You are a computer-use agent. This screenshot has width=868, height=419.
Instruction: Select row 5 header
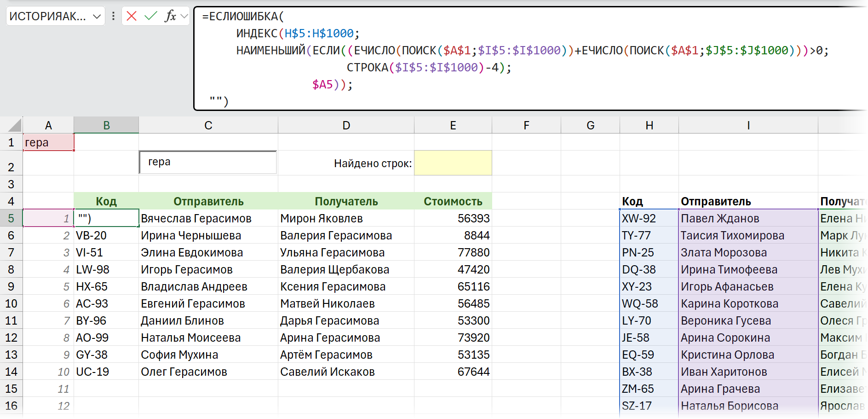[11, 218]
